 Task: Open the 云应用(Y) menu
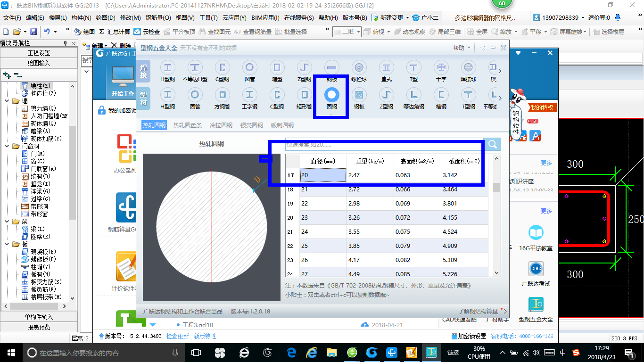click(234, 18)
